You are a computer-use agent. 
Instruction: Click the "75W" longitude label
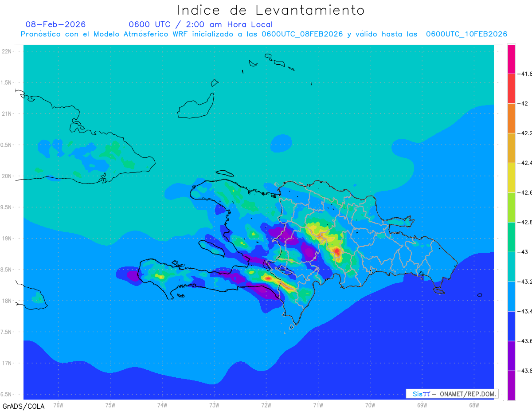(x=110, y=405)
